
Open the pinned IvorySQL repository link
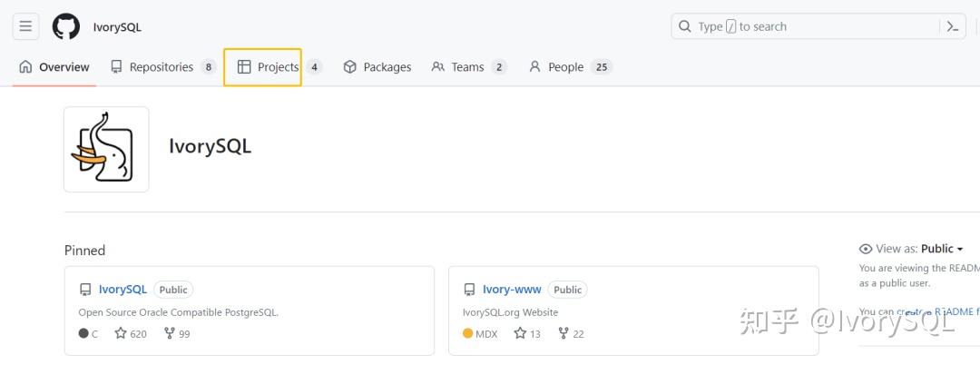pos(122,290)
